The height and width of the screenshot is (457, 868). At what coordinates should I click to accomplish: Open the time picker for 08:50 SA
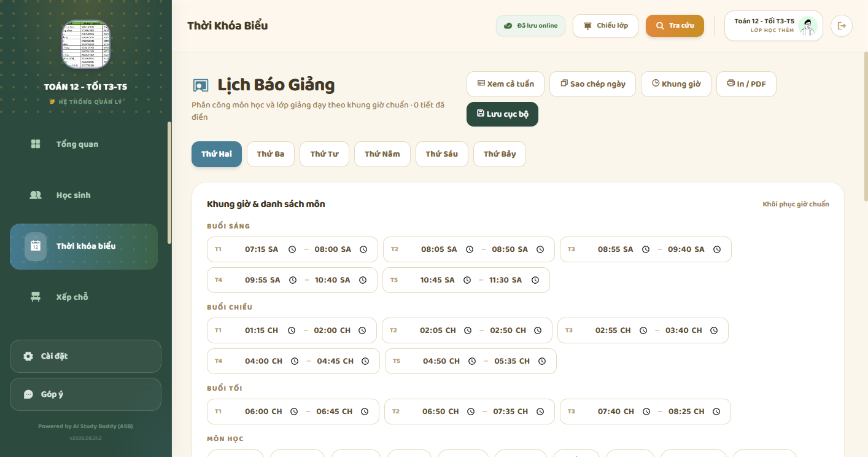tap(540, 249)
